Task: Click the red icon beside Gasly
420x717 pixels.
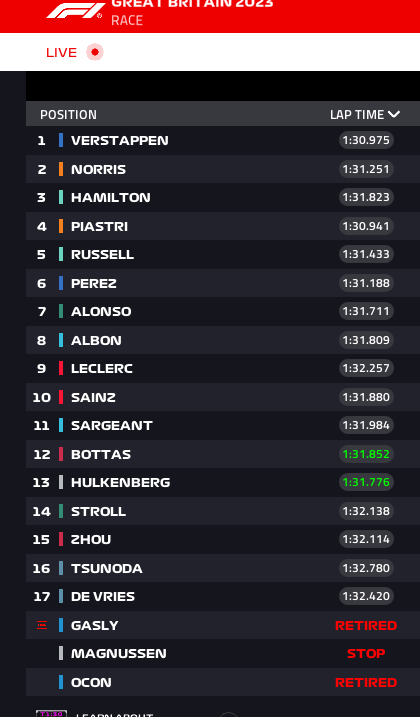Action: [x=42, y=625]
